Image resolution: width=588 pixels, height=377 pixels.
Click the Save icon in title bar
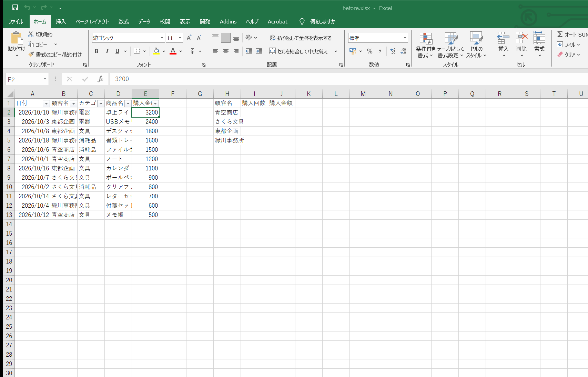(15, 7)
